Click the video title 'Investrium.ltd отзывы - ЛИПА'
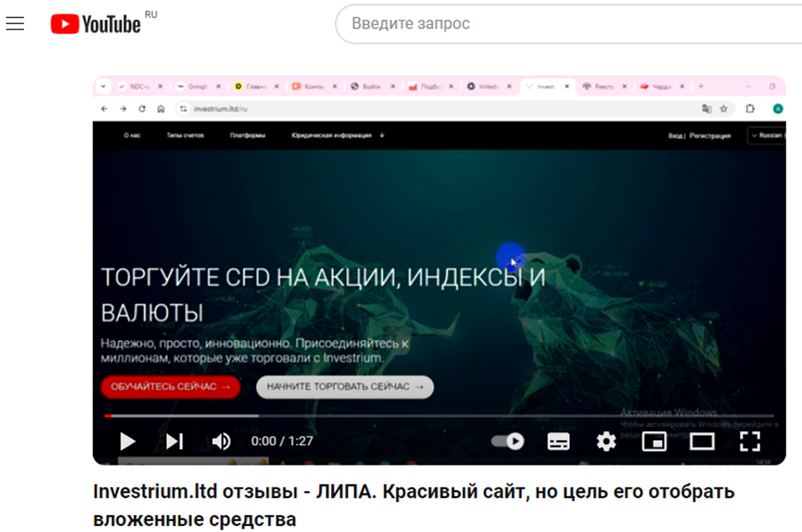Screen dimensions: 802x532 tap(414, 506)
